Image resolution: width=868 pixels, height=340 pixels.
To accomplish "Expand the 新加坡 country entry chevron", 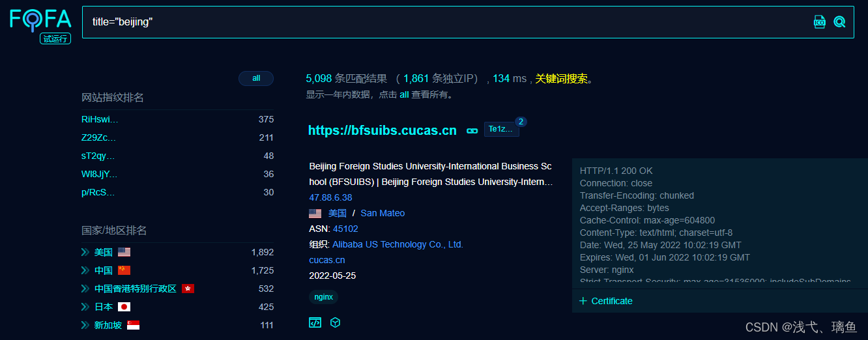I will click(85, 325).
